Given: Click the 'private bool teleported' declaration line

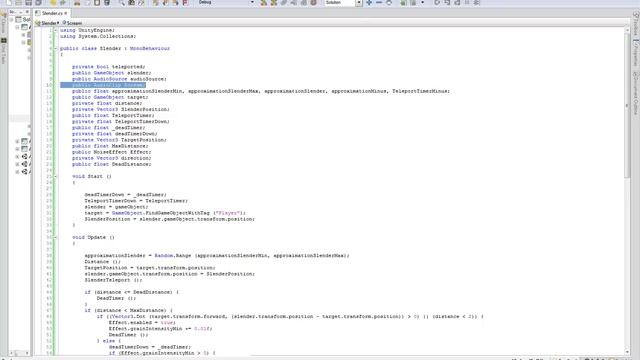Looking at the screenshot, I should 109,67.
